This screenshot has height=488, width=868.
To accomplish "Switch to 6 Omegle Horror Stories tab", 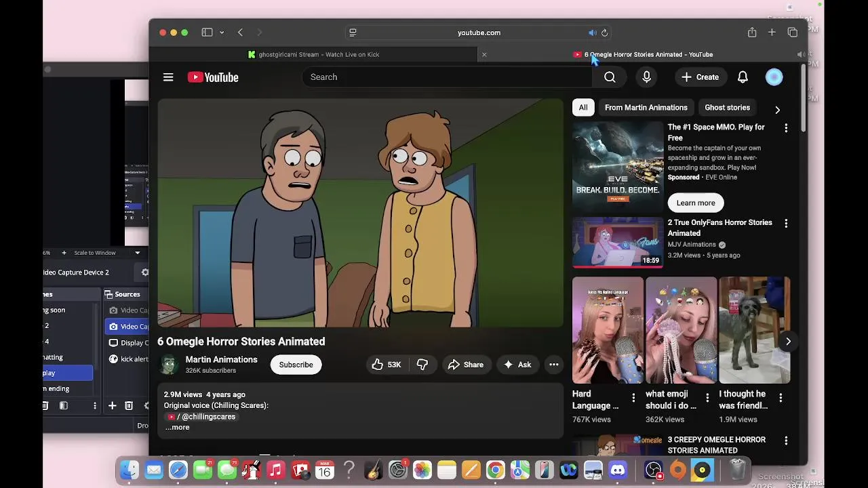I will pyautogui.click(x=643, y=54).
